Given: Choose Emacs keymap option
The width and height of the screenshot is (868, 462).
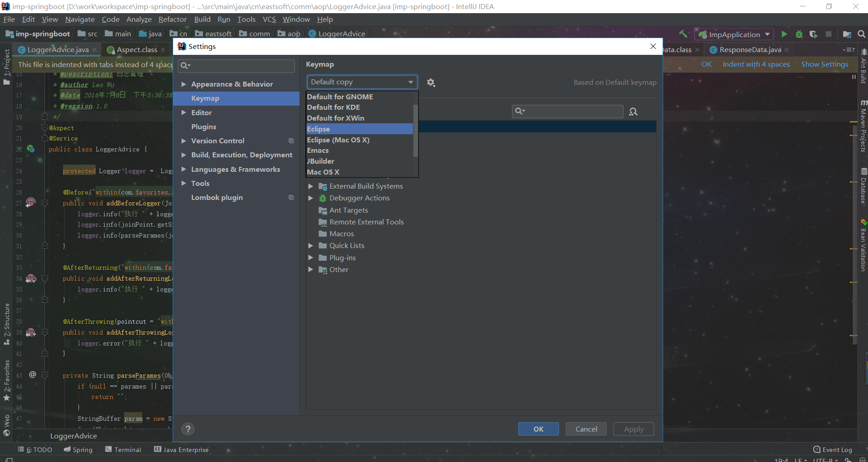Looking at the screenshot, I should 359,151.
